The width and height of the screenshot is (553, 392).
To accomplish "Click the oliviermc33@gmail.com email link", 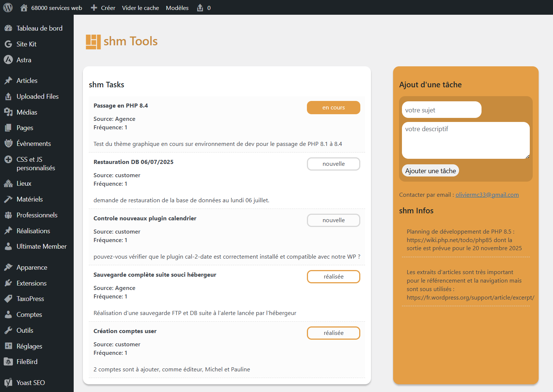I will [x=487, y=195].
